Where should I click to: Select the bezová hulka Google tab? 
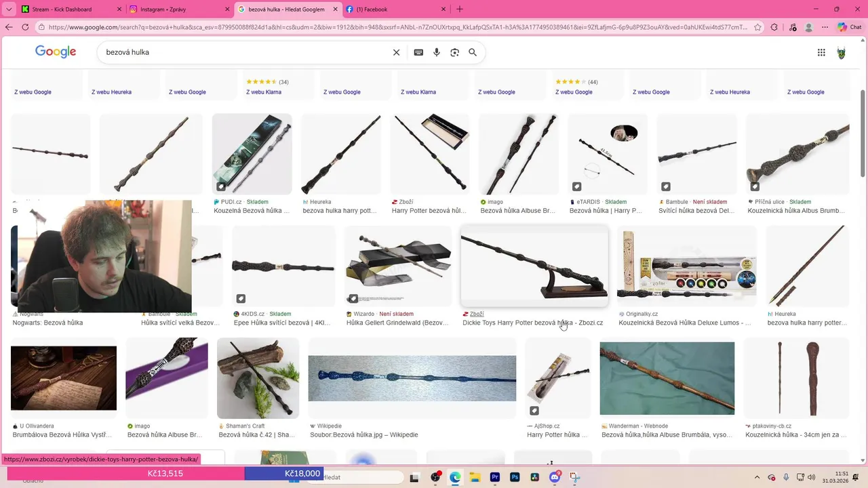(x=288, y=9)
